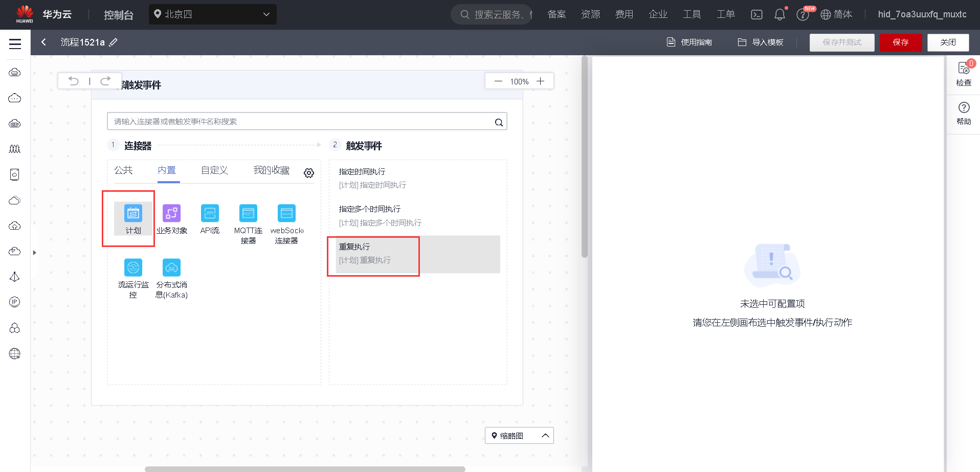Focus the connector or trigger search field
The image size is (980, 472).
(307, 122)
